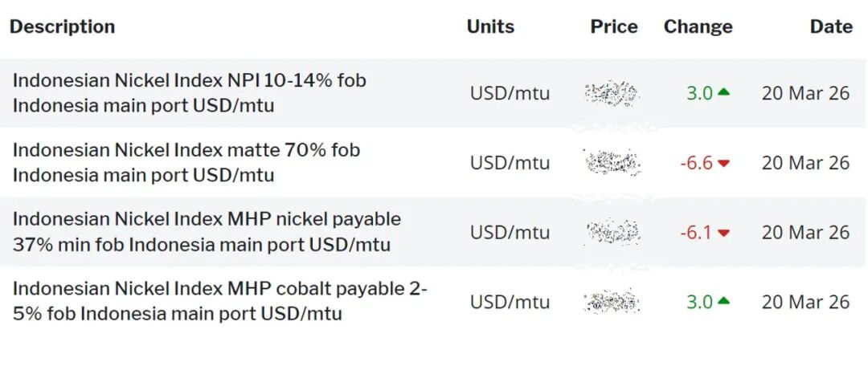Screen dimensions: 868x366
Task: Click blurred price in MHP nickel row
Action: [x=612, y=233]
